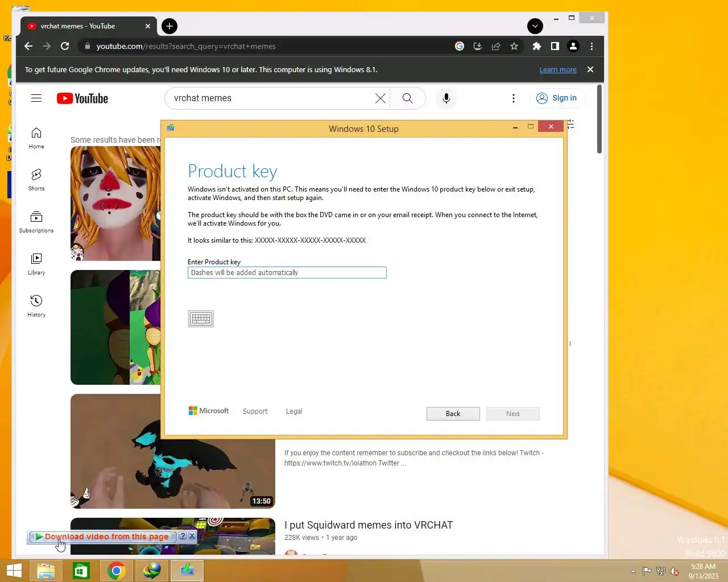Open History in YouTube sidebar
728x582 pixels.
click(x=36, y=306)
